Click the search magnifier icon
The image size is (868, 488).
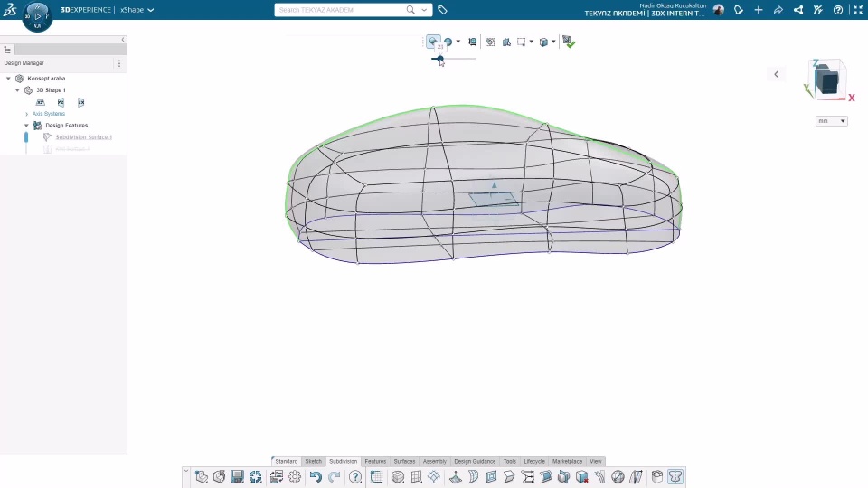click(x=410, y=10)
